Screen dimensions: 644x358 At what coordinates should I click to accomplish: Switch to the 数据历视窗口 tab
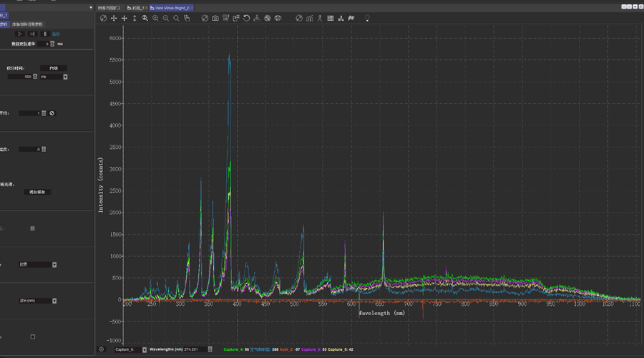coord(110,7)
